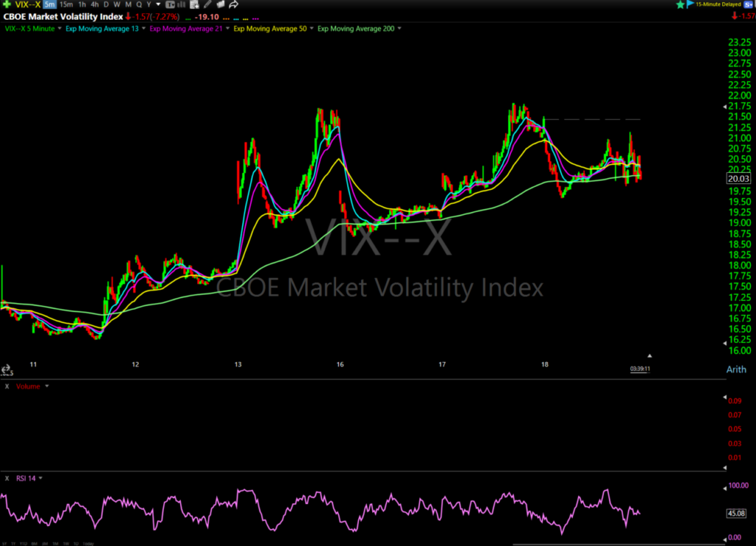Click the -19.10 value in header
The image size is (756, 546).
click(x=207, y=17)
